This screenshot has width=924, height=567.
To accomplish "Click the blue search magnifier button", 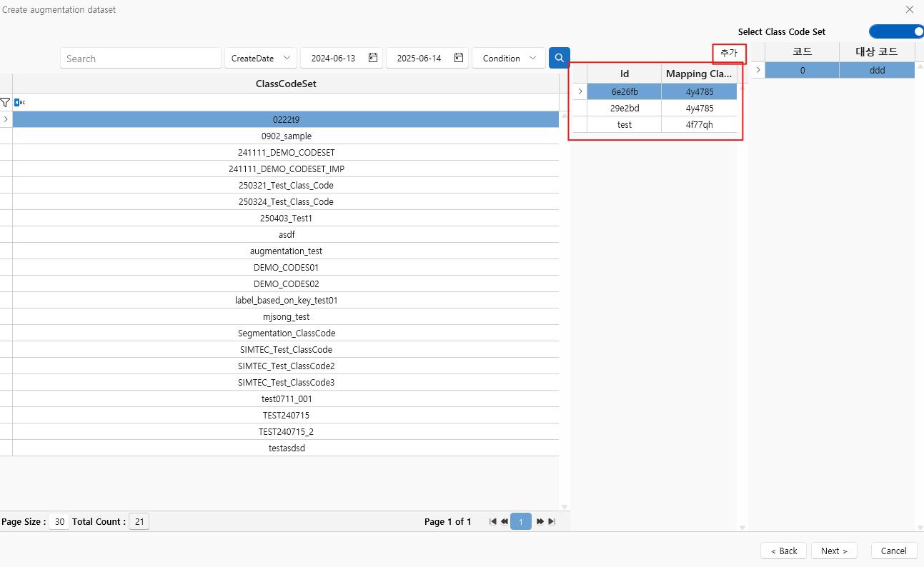I will (x=559, y=58).
